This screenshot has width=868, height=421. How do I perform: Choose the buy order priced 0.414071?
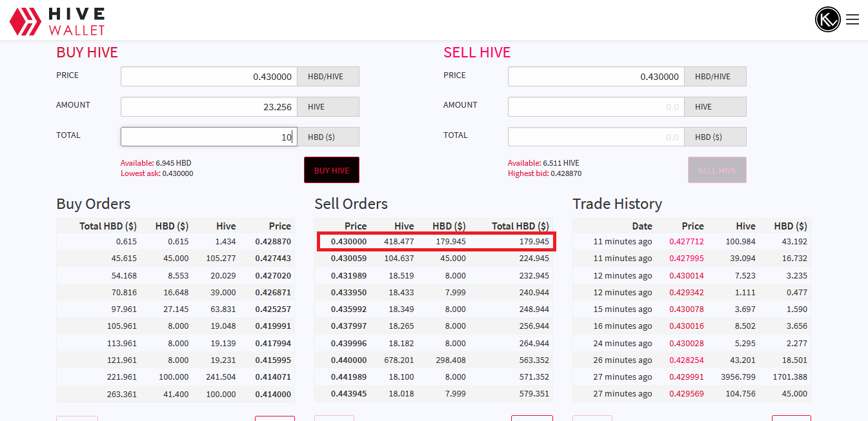pyautogui.click(x=176, y=377)
